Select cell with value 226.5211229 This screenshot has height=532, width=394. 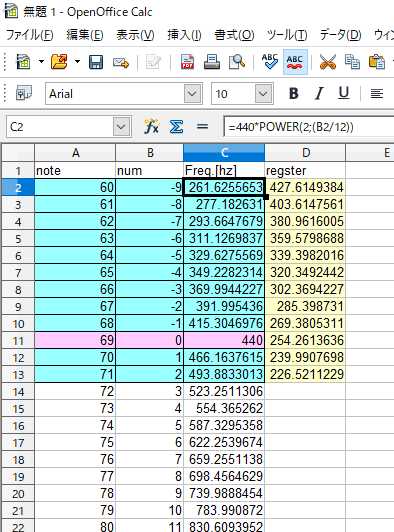[305, 374]
